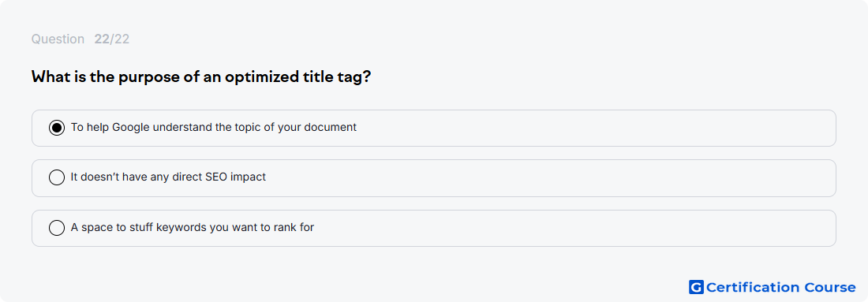Viewport: 868px width, 302px height.
Task: Click the blue G logo icon
Action: [x=696, y=287]
